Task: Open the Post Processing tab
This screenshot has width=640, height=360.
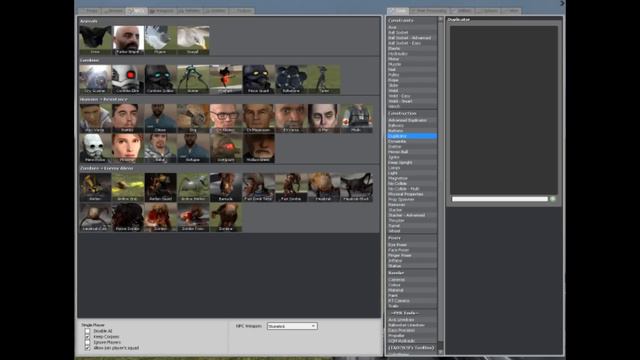Action: click(x=430, y=11)
